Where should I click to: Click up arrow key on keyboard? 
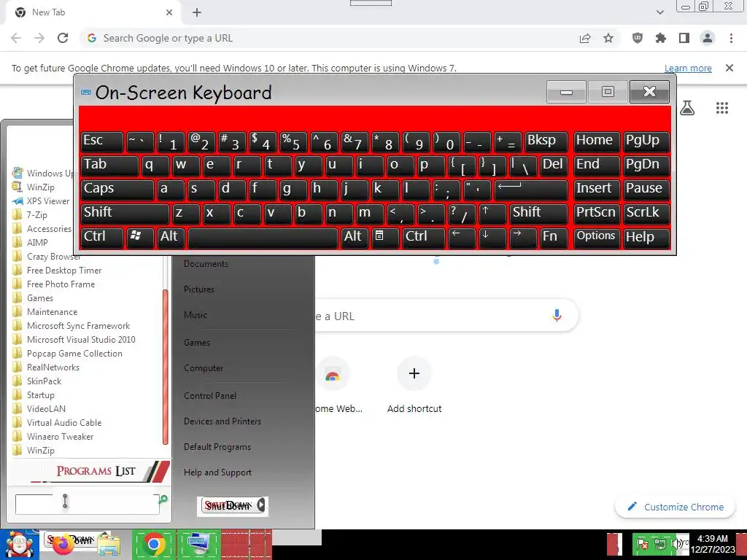(492, 213)
